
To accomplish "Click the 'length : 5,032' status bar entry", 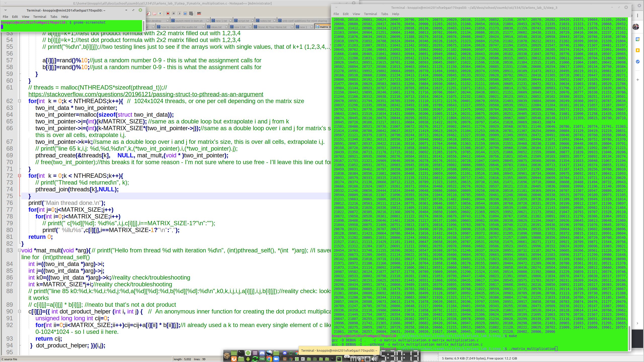I will click(x=182, y=359).
